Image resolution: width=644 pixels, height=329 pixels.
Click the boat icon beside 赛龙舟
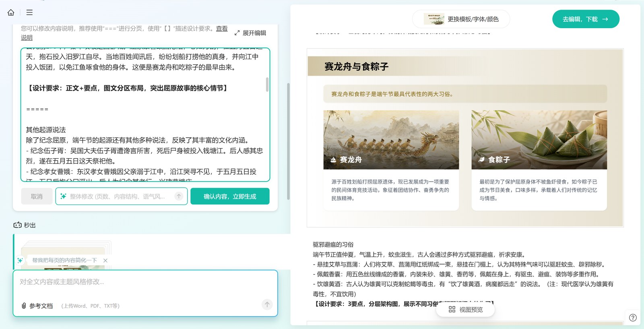pos(333,160)
